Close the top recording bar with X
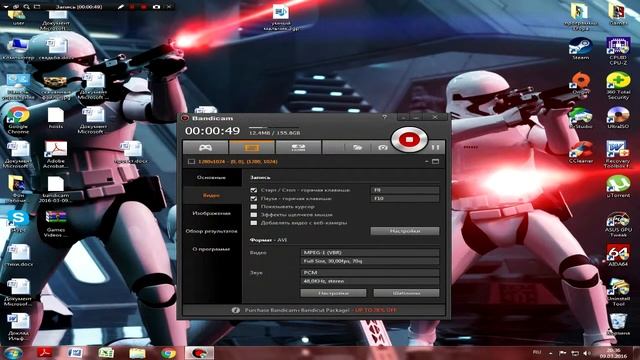 click(x=169, y=7)
